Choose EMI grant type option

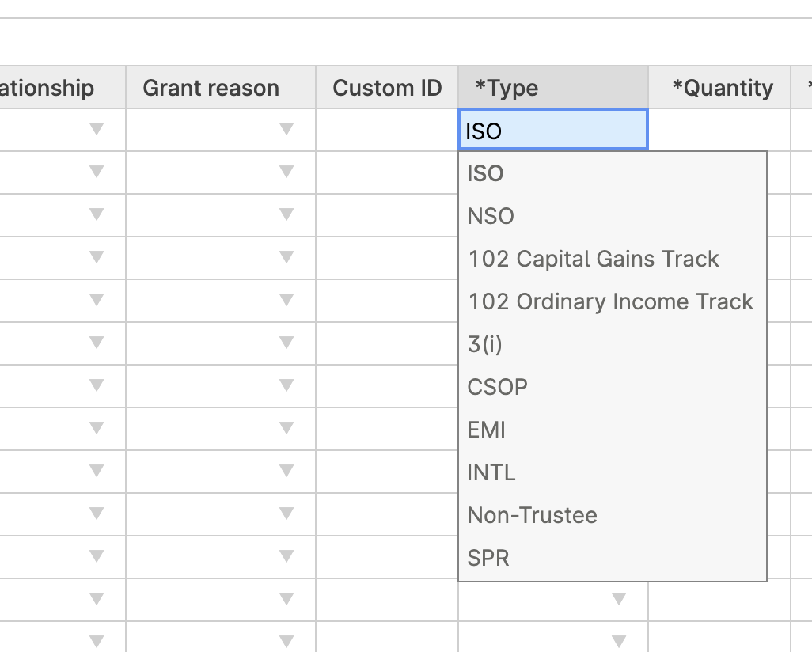pos(487,430)
